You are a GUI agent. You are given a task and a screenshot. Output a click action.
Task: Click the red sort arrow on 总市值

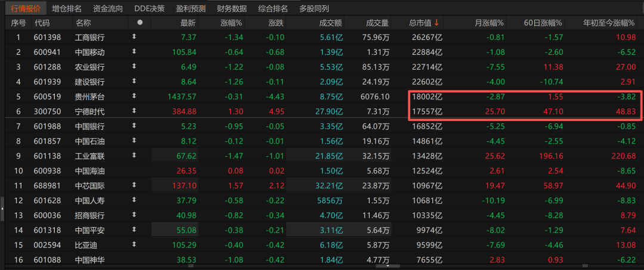coord(436,23)
